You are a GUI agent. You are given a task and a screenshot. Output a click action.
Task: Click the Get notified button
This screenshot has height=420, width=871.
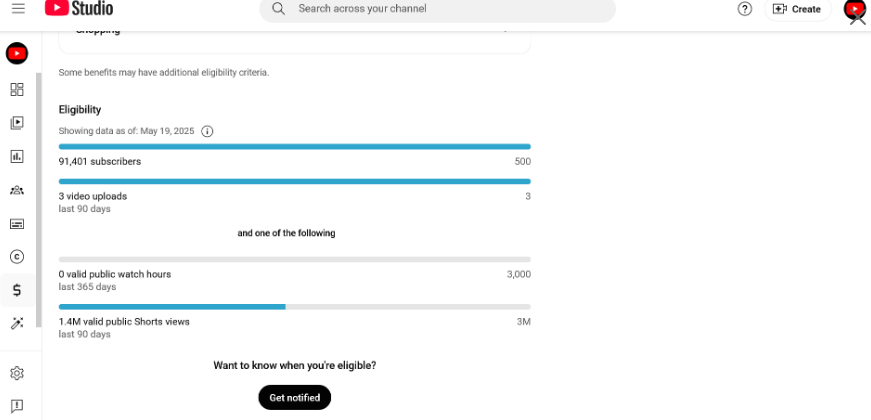click(294, 397)
